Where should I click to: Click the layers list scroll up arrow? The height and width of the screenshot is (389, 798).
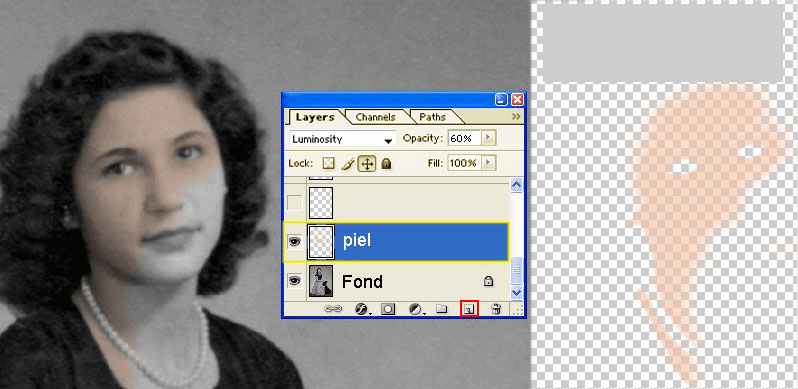click(516, 185)
